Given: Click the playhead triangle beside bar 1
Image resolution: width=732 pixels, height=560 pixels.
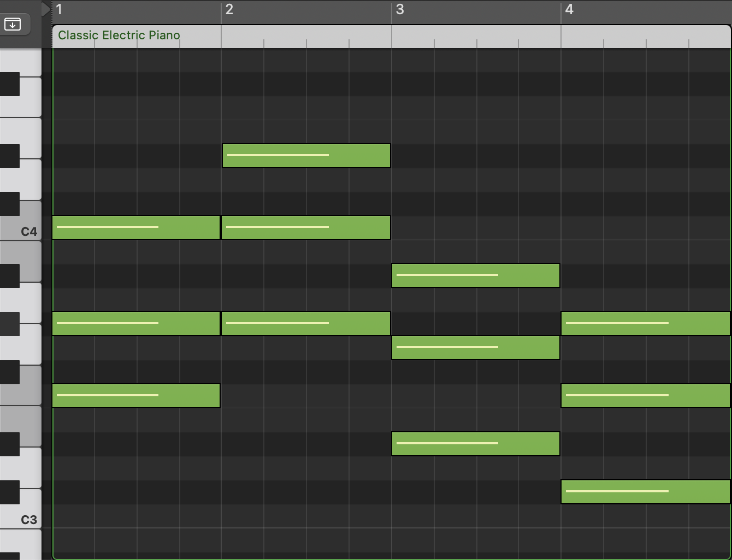Looking at the screenshot, I should point(46,9).
